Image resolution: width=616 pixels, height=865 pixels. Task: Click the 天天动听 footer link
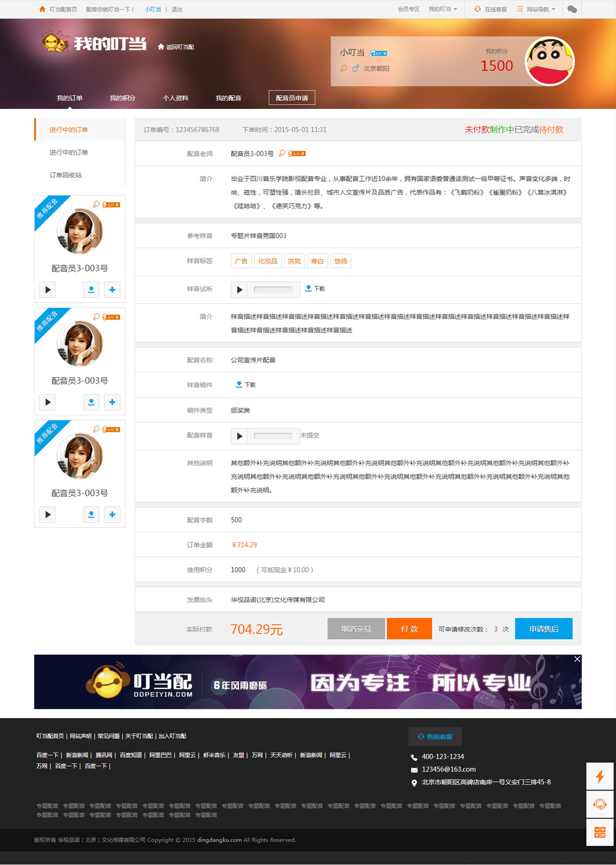coord(281,755)
